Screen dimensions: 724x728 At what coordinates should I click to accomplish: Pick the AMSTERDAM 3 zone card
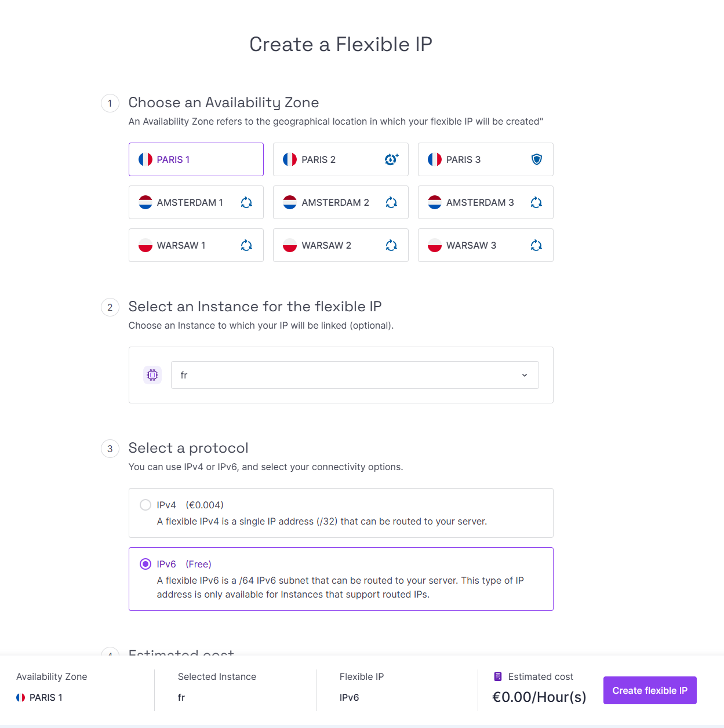click(486, 202)
